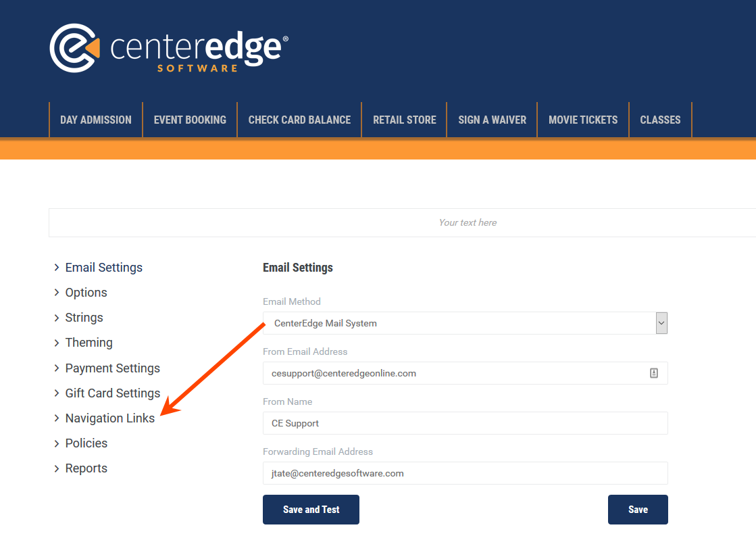Click the 'Your text here' banner box
The width and height of the screenshot is (756, 538).
pos(403,222)
